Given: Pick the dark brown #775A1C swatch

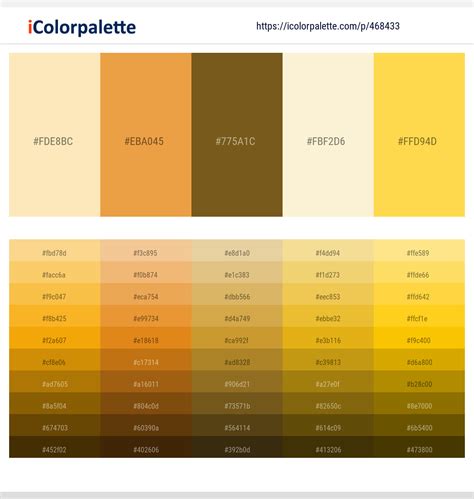Looking at the screenshot, I should [237, 135].
